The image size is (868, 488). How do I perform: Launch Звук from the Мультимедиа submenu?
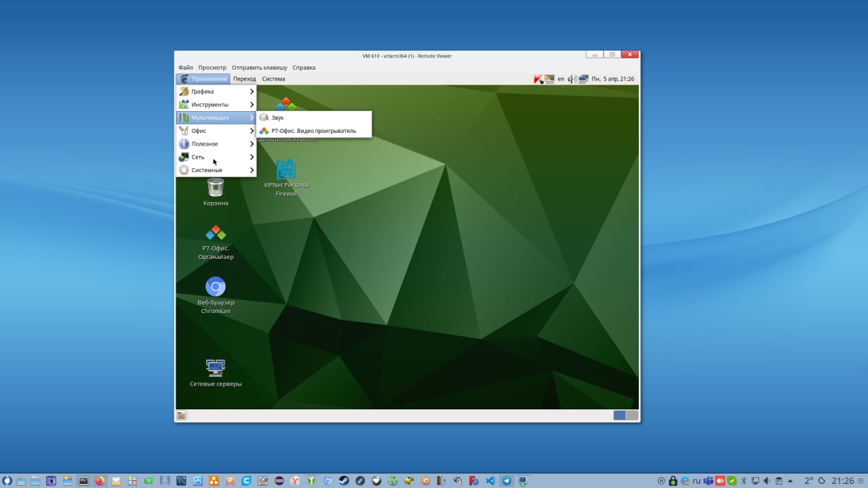314,118
